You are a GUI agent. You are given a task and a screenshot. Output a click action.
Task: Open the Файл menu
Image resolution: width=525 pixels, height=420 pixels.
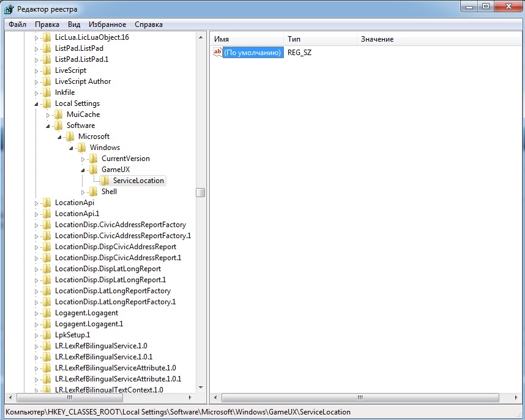[17, 24]
